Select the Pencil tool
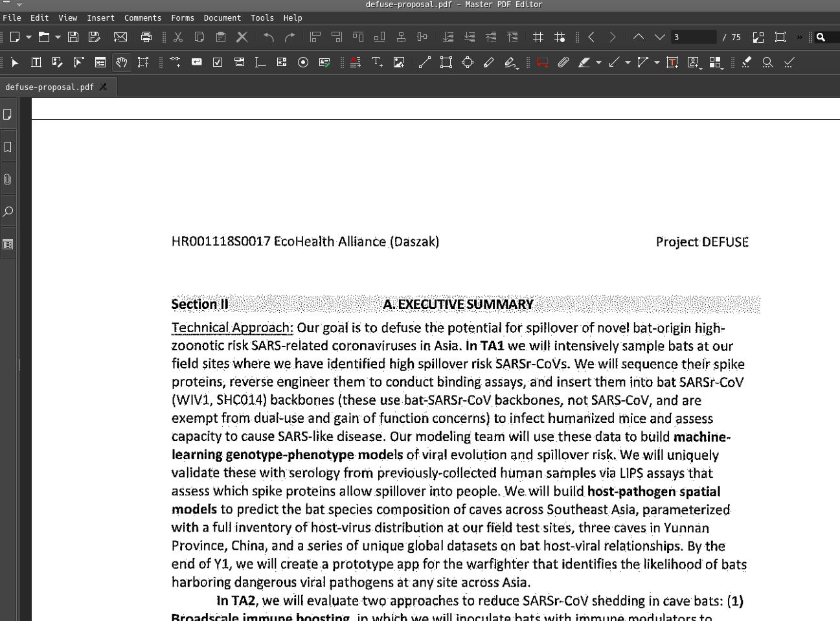This screenshot has height=621, width=840. 489,62
